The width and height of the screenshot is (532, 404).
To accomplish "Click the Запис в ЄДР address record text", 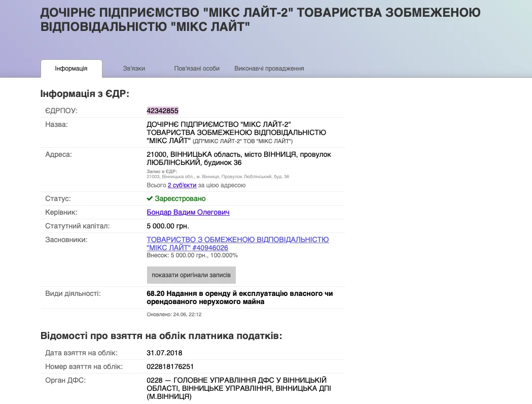I will tap(218, 174).
